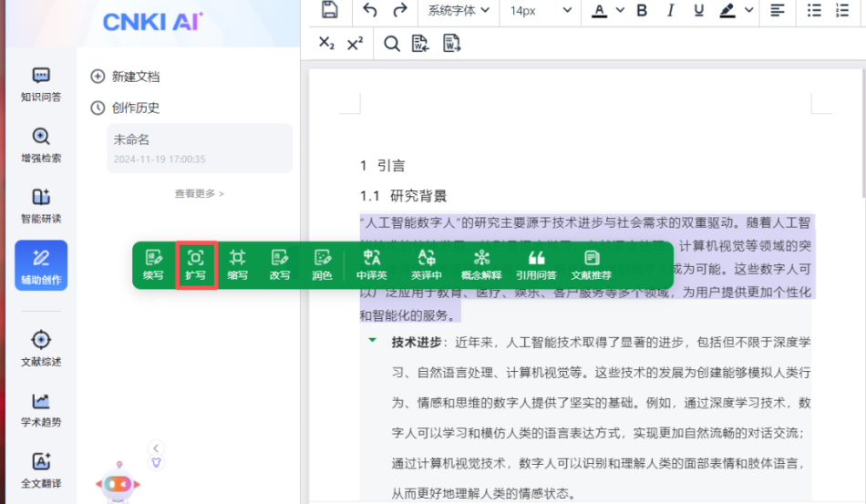Click 新建文档 to create a document
The image size is (866, 504).
(126, 77)
